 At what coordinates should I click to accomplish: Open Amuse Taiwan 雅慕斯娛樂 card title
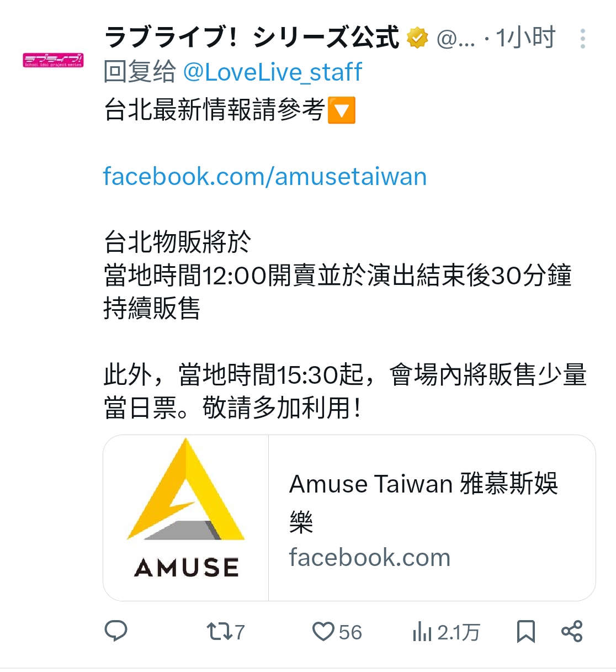[x=423, y=502]
